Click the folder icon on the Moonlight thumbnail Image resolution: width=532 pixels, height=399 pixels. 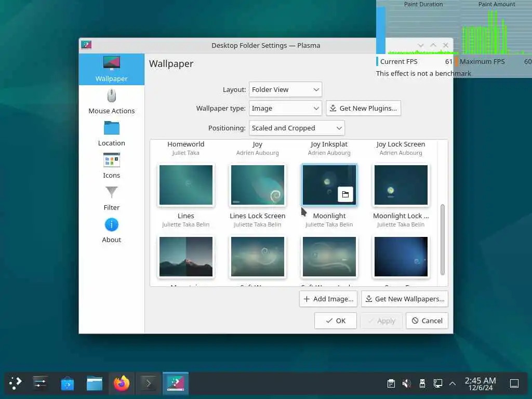345,194
